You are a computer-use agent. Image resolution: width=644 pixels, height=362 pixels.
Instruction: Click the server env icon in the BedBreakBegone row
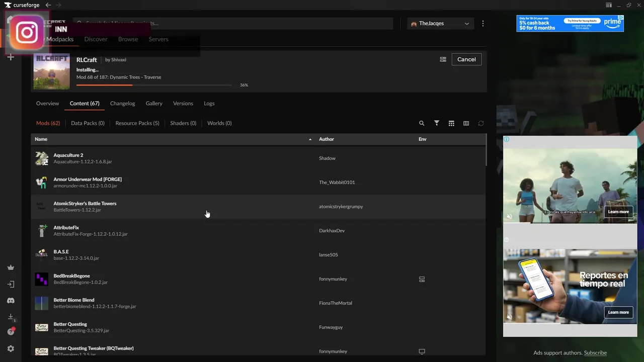click(422, 279)
